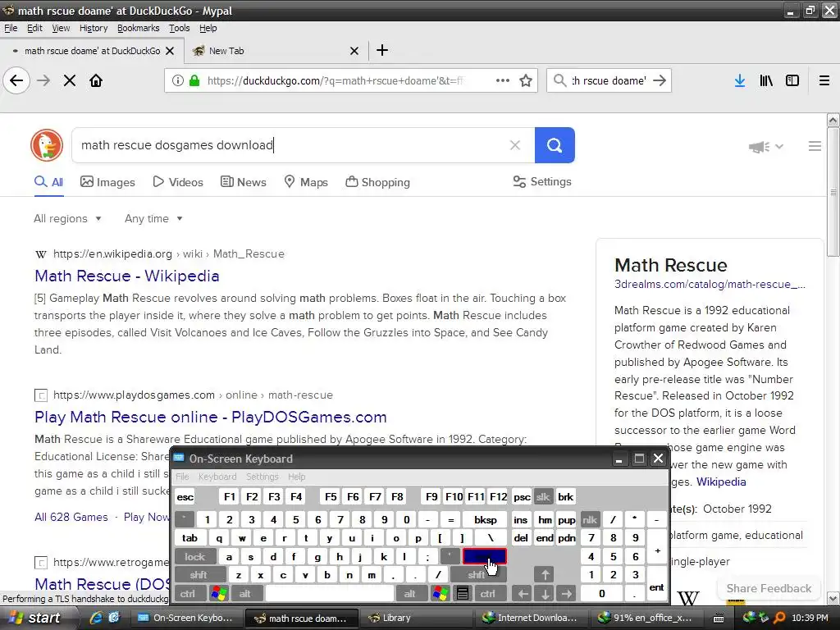This screenshot has height=630, width=840.
Task: Open the Settings dropdown in search tabs
Action: [x=542, y=181]
